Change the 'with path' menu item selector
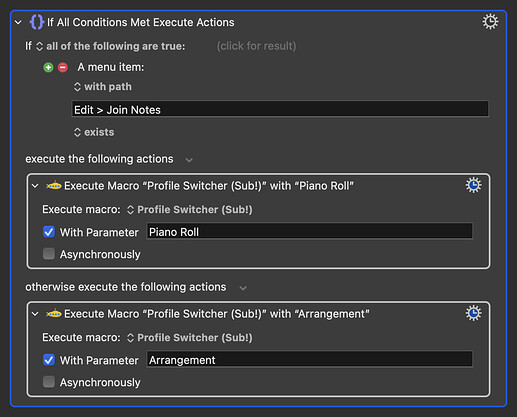Image resolution: width=517 pixels, height=417 pixels. (x=103, y=87)
